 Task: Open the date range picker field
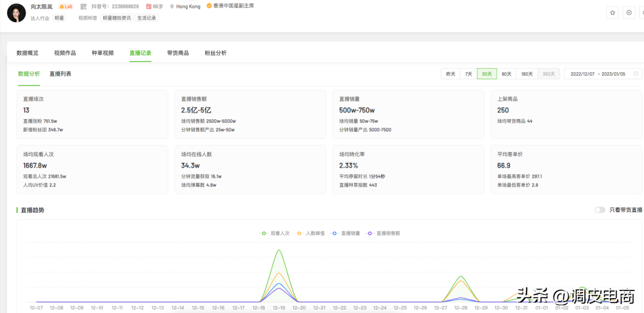pos(603,74)
